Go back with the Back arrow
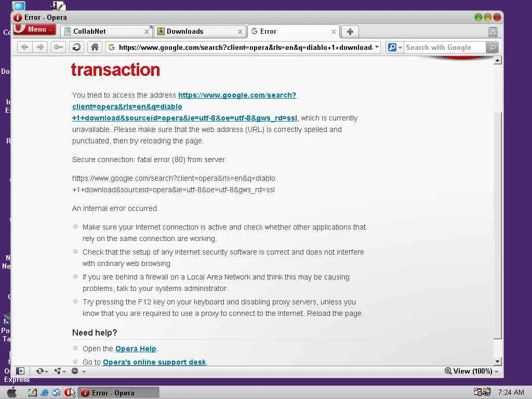 tap(24, 47)
